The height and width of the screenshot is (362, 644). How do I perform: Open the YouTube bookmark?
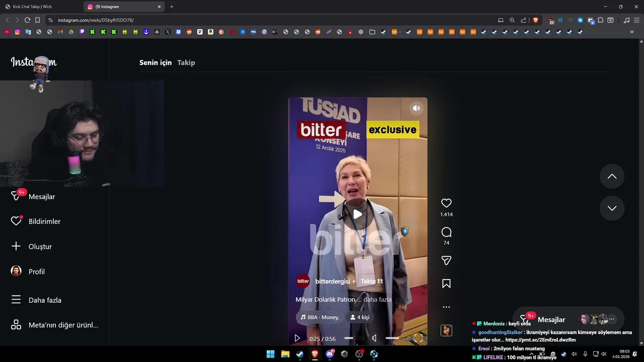click(7, 32)
